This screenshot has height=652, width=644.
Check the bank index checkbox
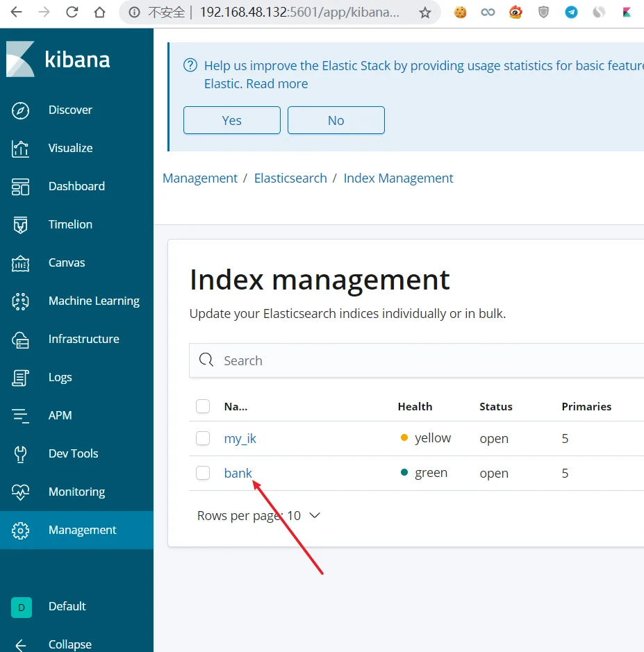click(x=203, y=473)
